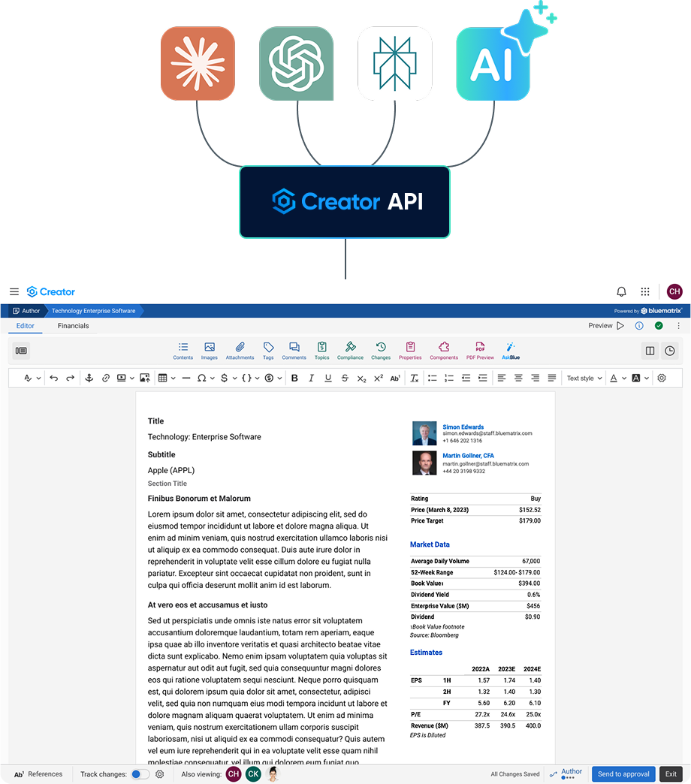The width and height of the screenshot is (691, 784).
Task: Open the Contents panel
Action: (183, 351)
